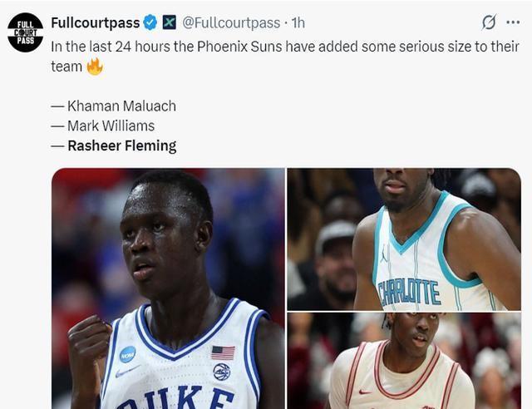Open Grok explain icon on the post
Screen dimensions: 532x409
pos(489,22)
